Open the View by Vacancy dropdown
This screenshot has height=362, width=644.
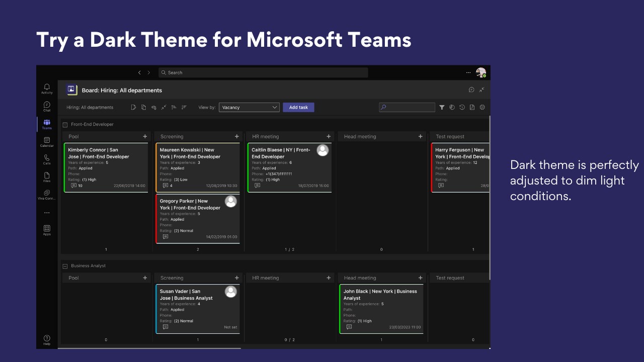(x=249, y=107)
